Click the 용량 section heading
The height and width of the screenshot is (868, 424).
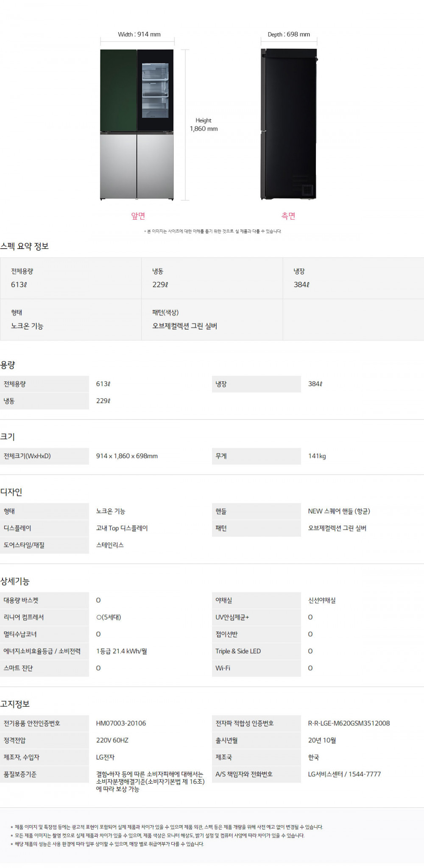point(8,365)
